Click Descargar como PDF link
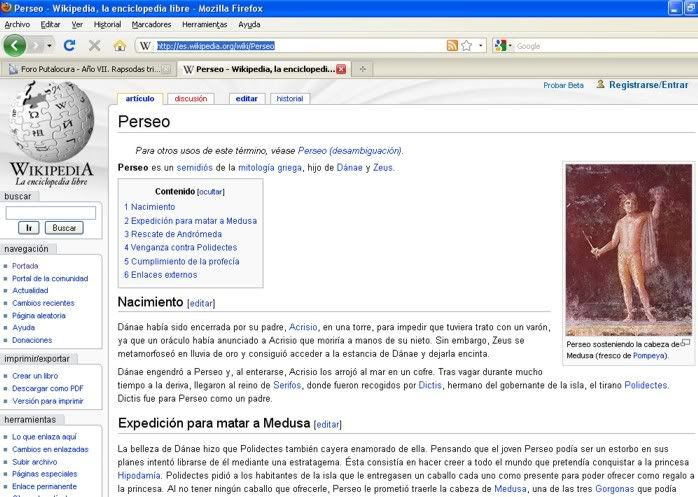This screenshot has height=497, width=698. 48,388
